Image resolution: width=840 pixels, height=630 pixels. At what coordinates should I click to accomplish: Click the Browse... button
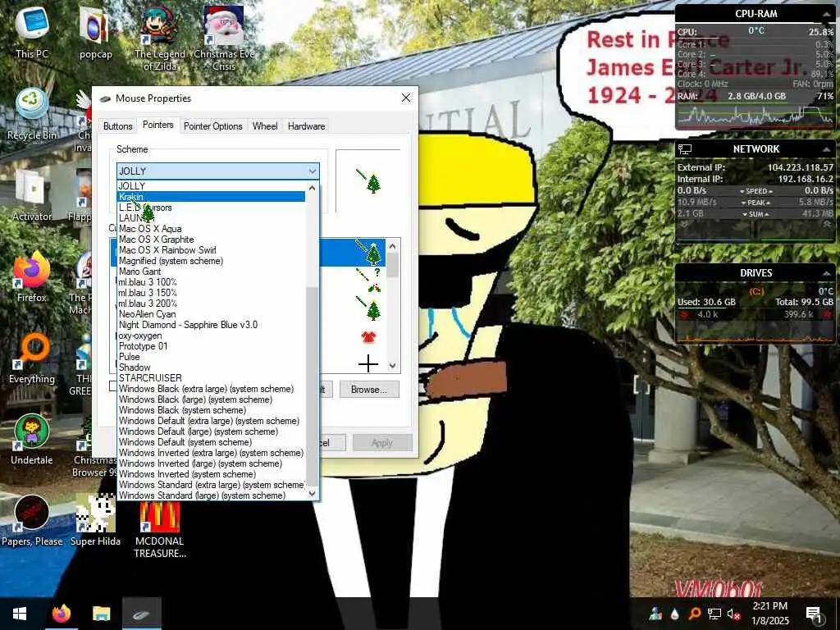point(369,390)
